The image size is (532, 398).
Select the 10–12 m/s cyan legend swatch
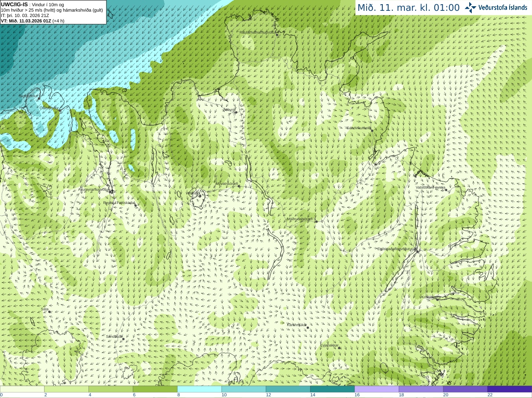[x=244, y=389]
